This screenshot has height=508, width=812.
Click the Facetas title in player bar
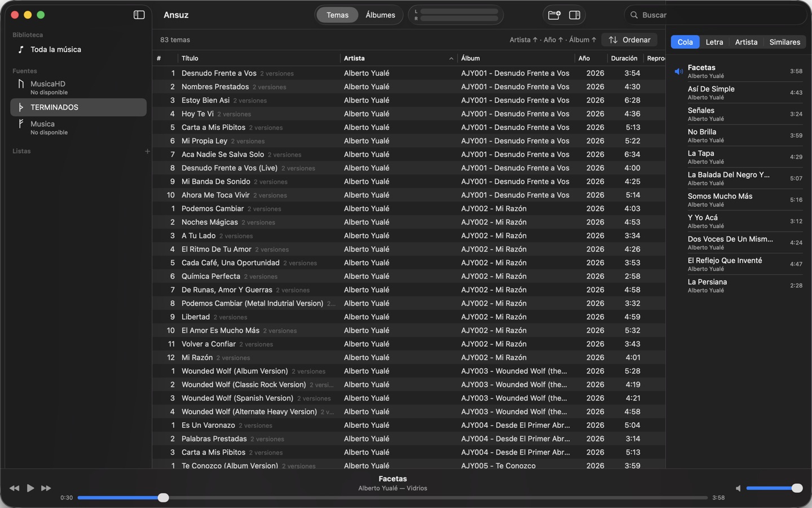(x=392, y=479)
